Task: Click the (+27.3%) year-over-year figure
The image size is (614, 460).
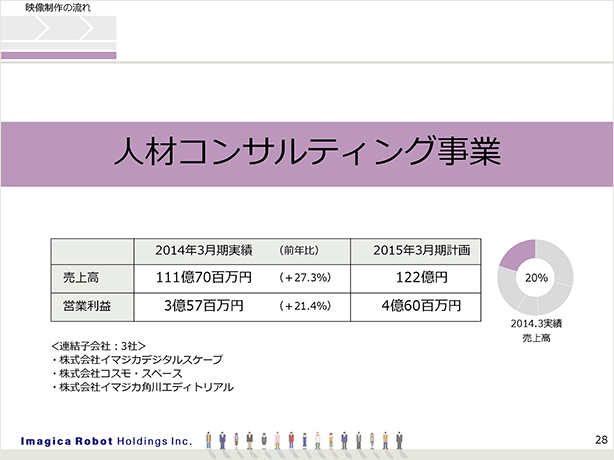Action: point(305,277)
